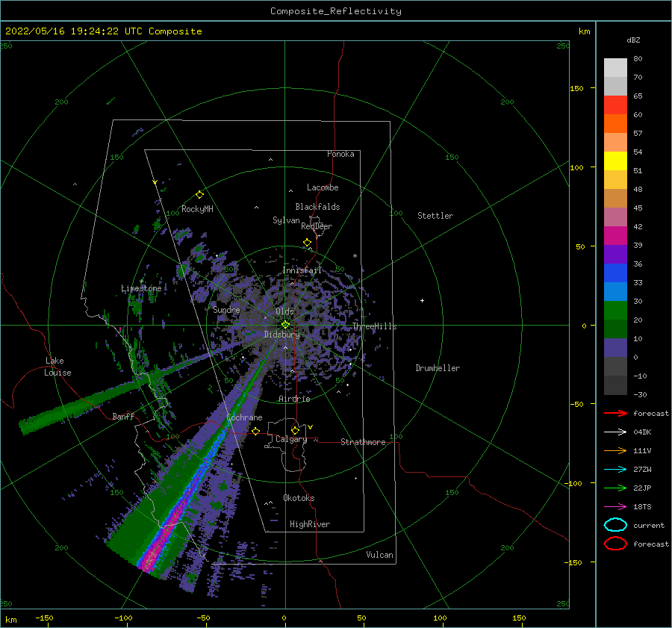Click the dBZ legend heading
This screenshot has width=672, height=628.
633,40
